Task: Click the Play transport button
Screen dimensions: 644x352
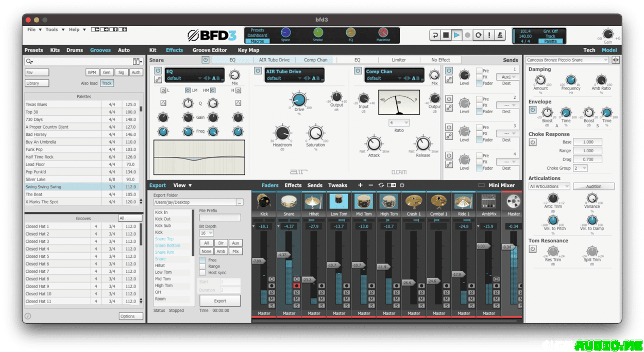Action: click(456, 35)
